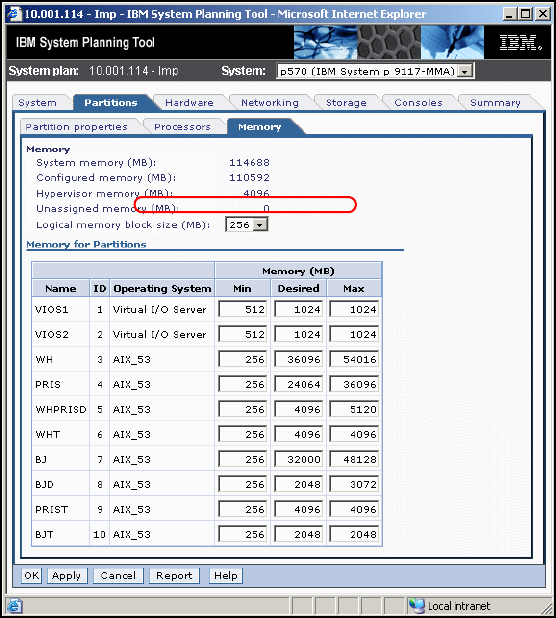
Task: Click the Max memory field for VIOS1
Action: (x=354, y=309)
